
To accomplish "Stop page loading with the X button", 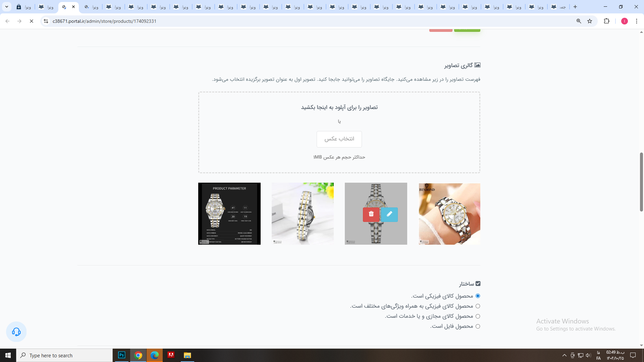I will tap(32, 21).
